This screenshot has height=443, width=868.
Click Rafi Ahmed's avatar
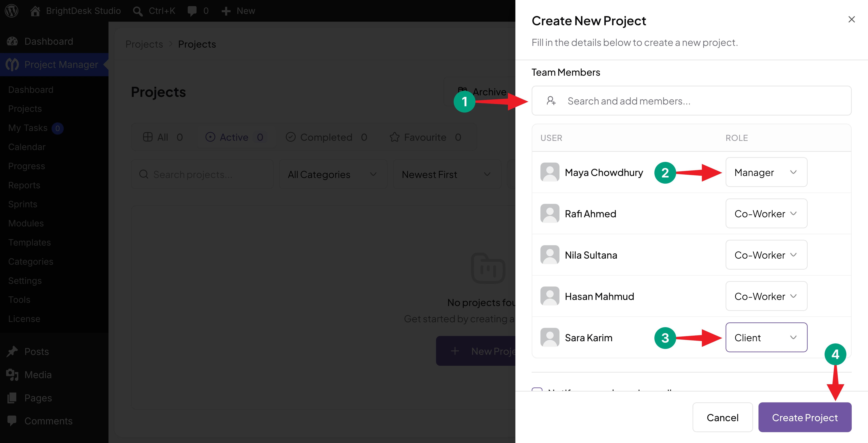[550, 213]
